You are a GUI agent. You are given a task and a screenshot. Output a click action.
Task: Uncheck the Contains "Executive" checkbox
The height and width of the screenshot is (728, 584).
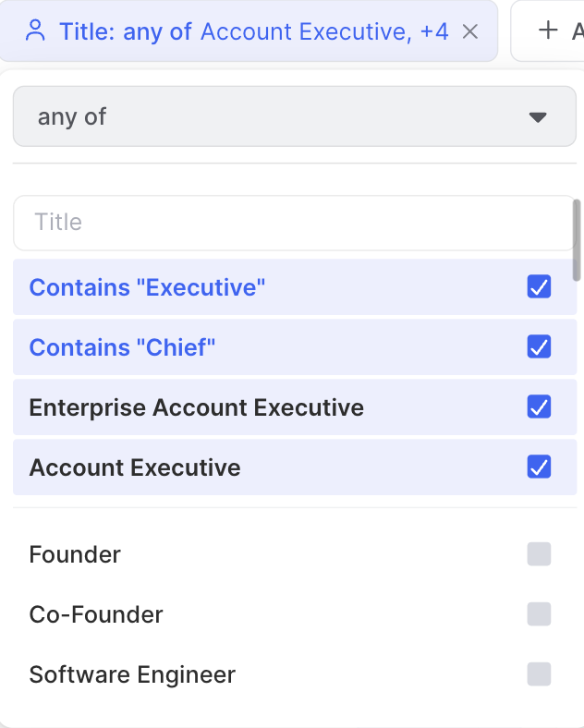pos(539,287)
